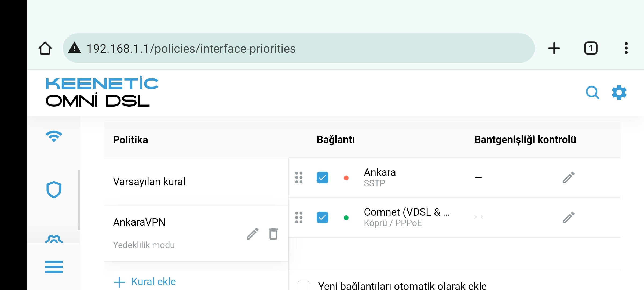The height and width of the screenshot is (290, 644).
Task: Open Keenetic settings gear icon
Action: (619, 93)
